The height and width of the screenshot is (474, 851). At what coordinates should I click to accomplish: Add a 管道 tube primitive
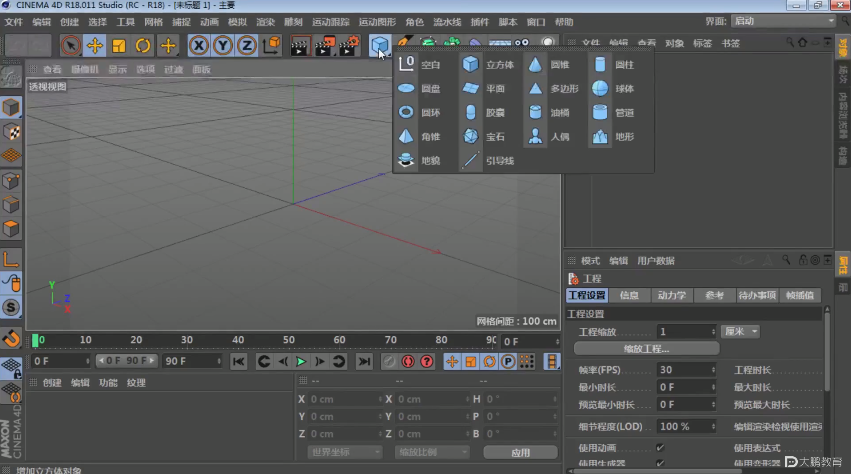[x=612, y=112]
